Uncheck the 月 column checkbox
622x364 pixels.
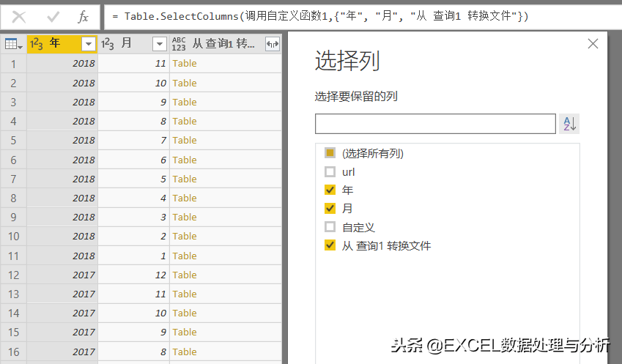pyautogui.click(x=330, y=208)
